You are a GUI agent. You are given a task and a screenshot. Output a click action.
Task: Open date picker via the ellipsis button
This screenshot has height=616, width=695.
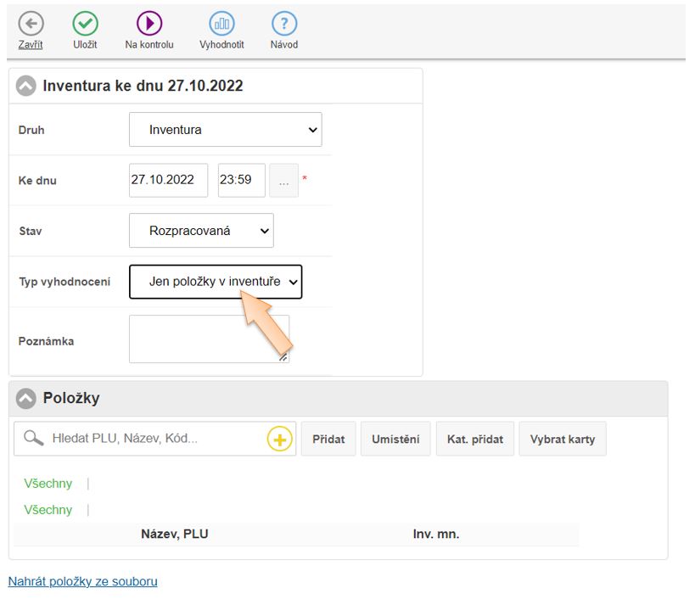pos(283,181)
